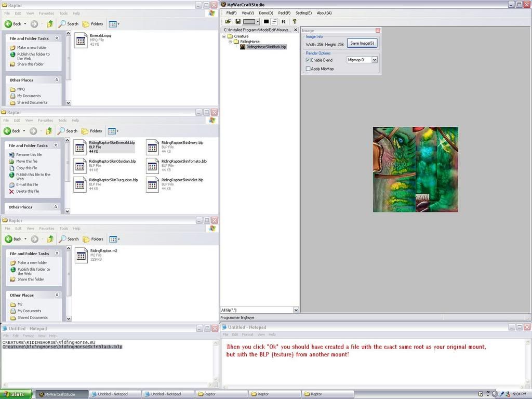Open Search in the Raptor window listing BLP files
Viewport: 532px width, 399px height.
tap(68, 131)
